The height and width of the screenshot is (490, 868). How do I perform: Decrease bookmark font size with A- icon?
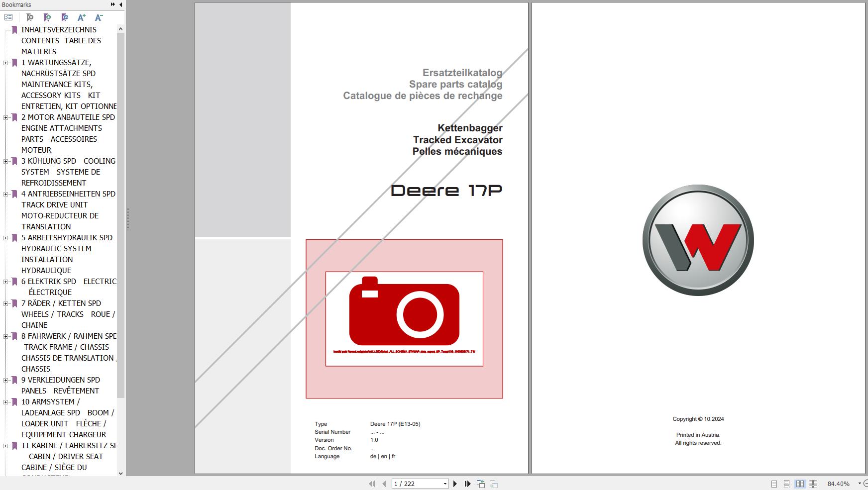click(99, 17)
